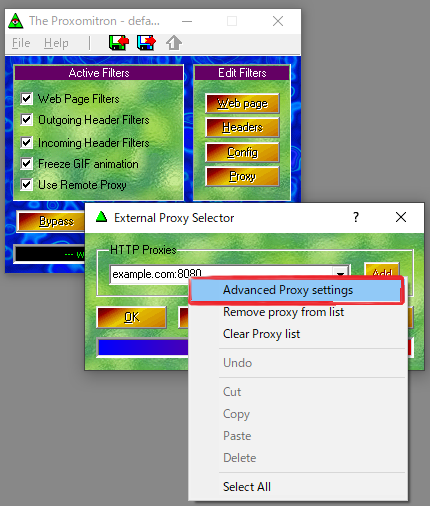Screen dimensions: 430x506
Task: Choose Advanced Proxy settings from context menu
Action: click(x=296, y=290)
